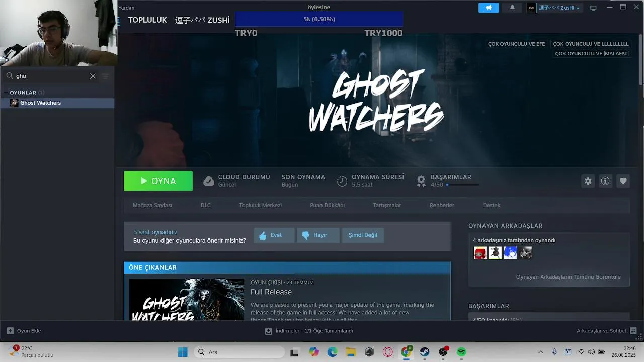Image resolution: width=644 pixels, height=362 pixels.
Task: Open fourth friend's gray avatar
Action: click(526, 253)
